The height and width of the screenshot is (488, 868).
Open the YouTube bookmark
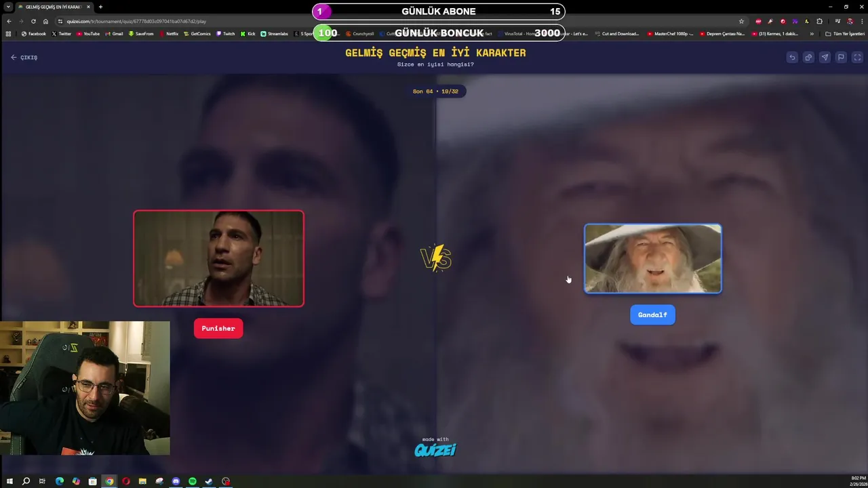coord(88,34)
